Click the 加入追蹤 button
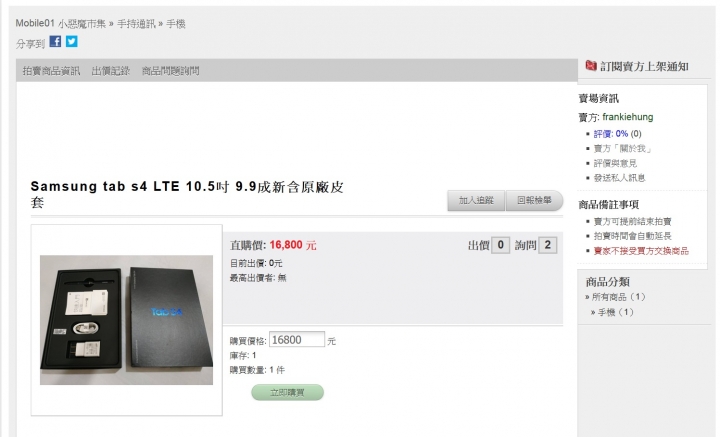 coord(476,201)
